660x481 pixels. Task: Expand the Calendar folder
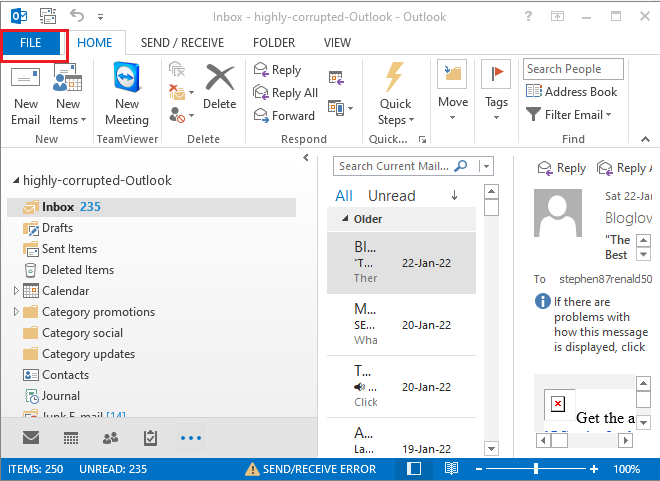(x=16, y=291)
